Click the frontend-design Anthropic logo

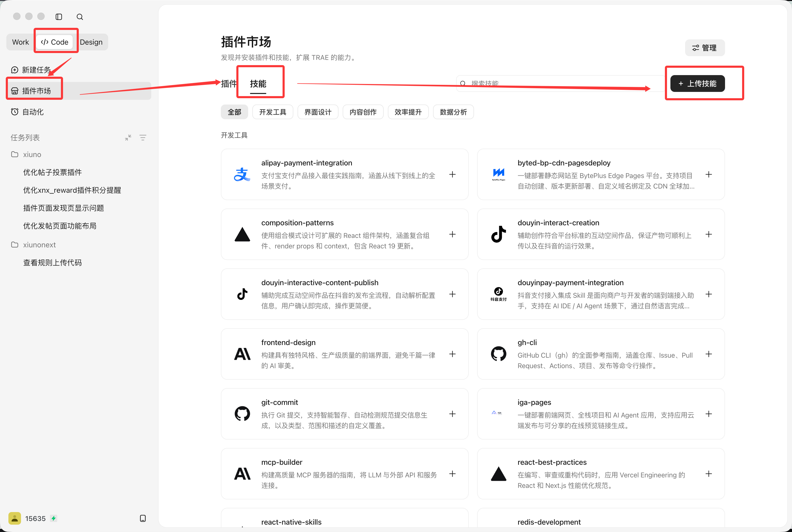242,354
